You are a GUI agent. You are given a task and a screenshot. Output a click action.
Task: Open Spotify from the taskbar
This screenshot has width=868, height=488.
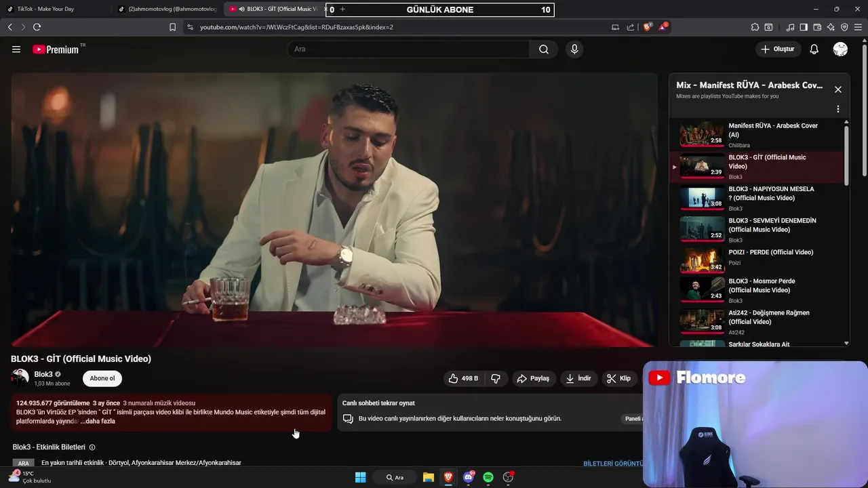point(488,477)
